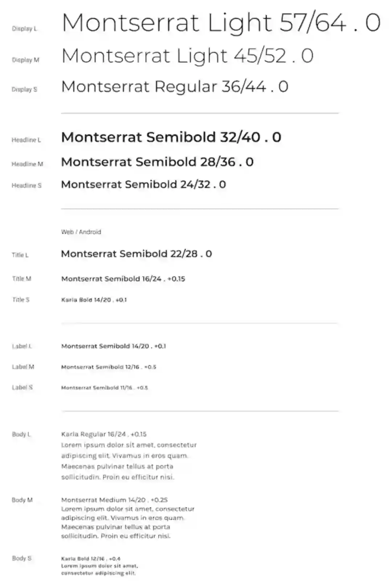The image size is (392, 587).
Task: Select the Montserrat Light 57/64 sample text
Action: click(x=221, y=23)
